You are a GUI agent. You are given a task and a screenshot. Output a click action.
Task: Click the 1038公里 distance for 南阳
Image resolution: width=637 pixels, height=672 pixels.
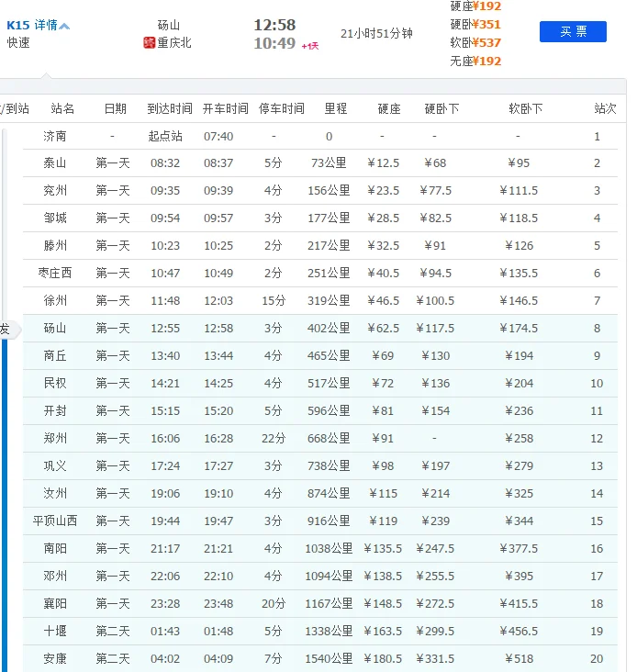(x=329, y=549)
